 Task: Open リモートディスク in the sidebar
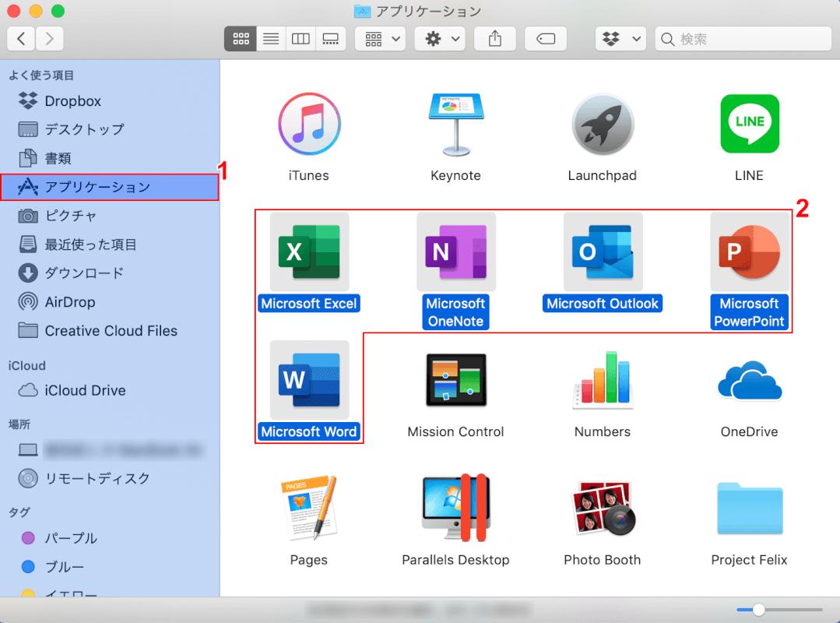[109, 478]
